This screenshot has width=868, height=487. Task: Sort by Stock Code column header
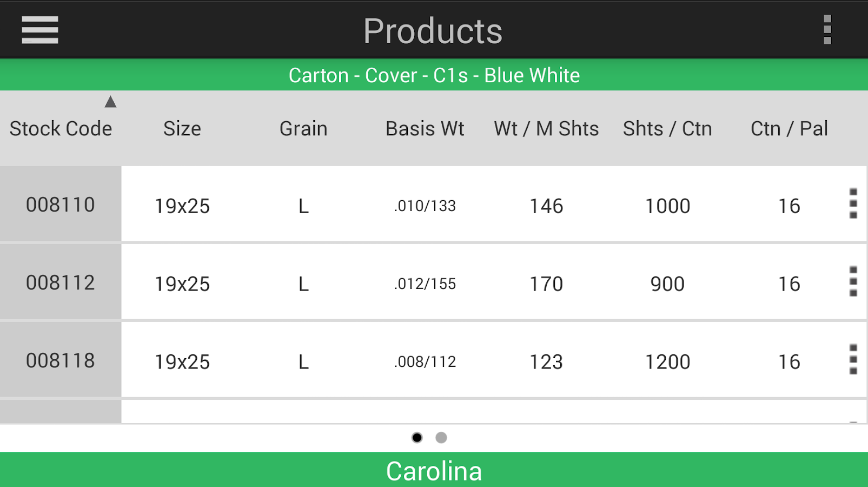pyautogui.click(x=61, y=129)
